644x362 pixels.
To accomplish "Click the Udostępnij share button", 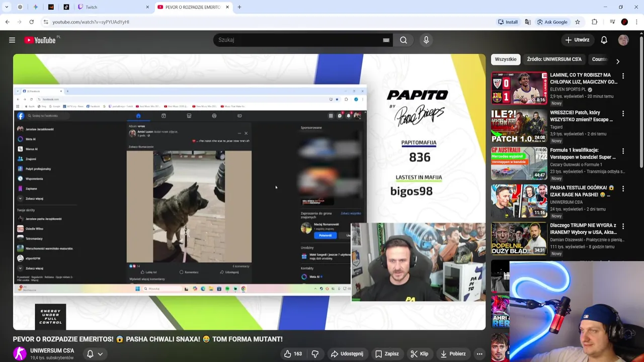I will coord(347,354).
